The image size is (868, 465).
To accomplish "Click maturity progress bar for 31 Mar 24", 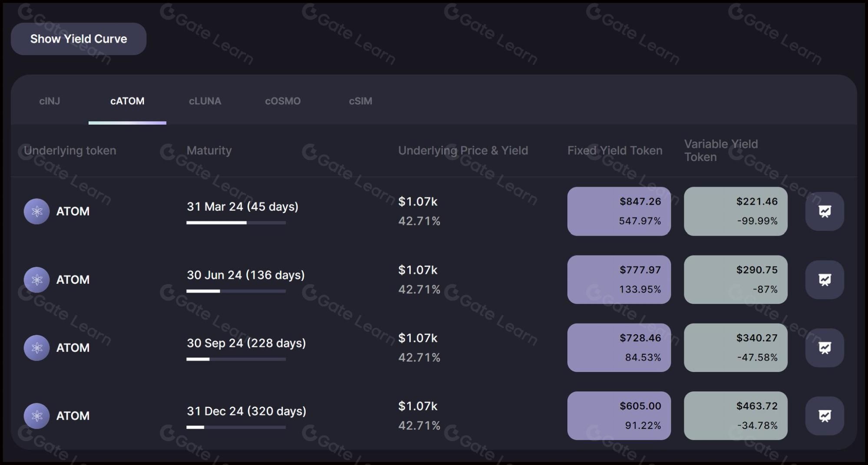I will point(236,223).
